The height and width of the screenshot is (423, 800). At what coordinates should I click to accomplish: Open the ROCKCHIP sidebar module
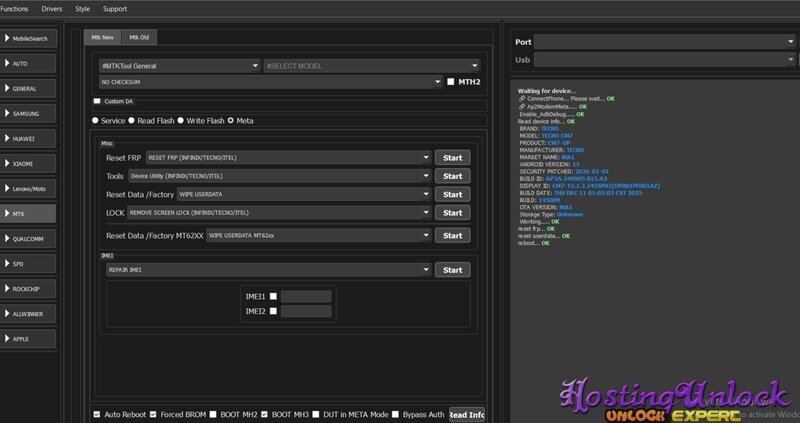[30, 289]
